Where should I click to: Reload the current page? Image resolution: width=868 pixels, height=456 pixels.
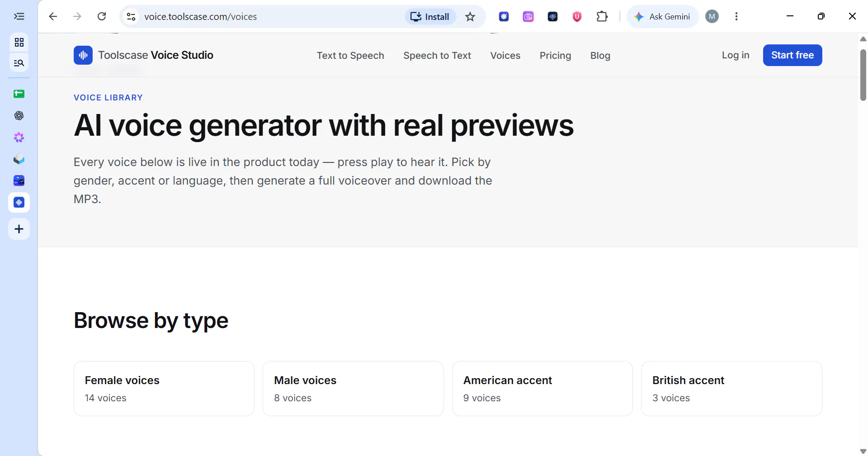tap(102, 17)
